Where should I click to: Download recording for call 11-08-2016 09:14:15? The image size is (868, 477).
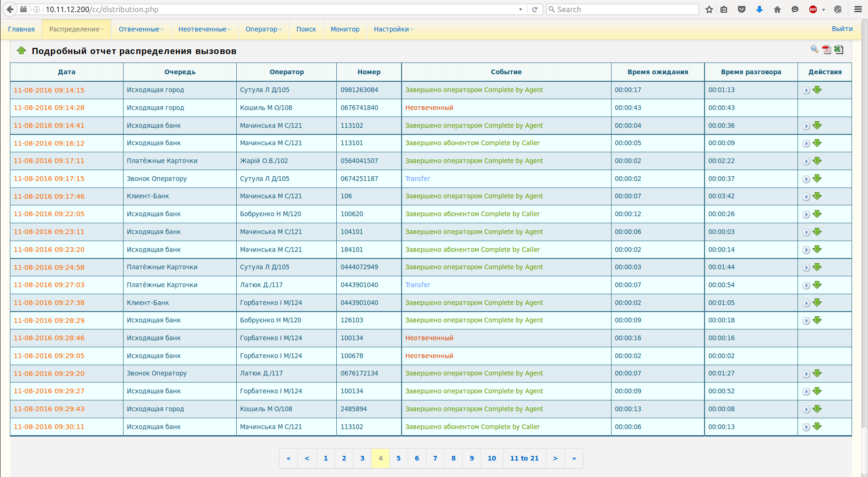(817, 90)
